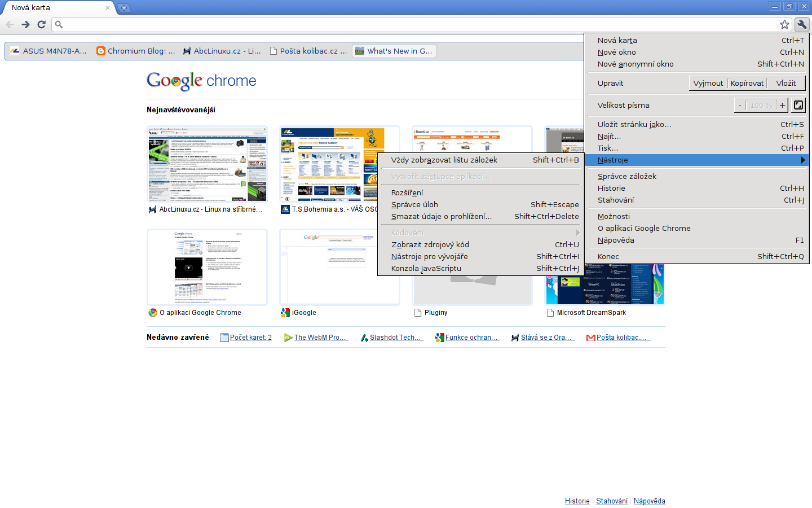This screenshot has width=812, height=508.
Task: Click Nápověda link in page footer
Action: pyautogui.click(x=650, y=501)
